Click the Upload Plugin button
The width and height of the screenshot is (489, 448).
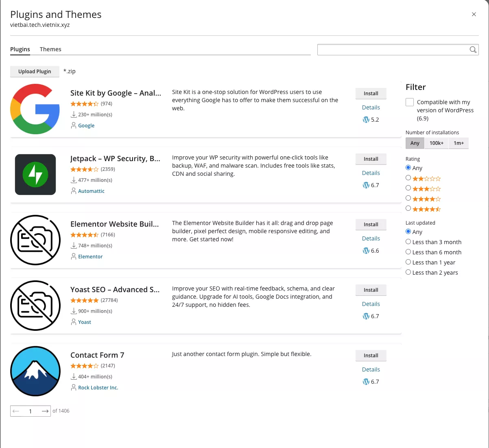(x=35, y=72)
